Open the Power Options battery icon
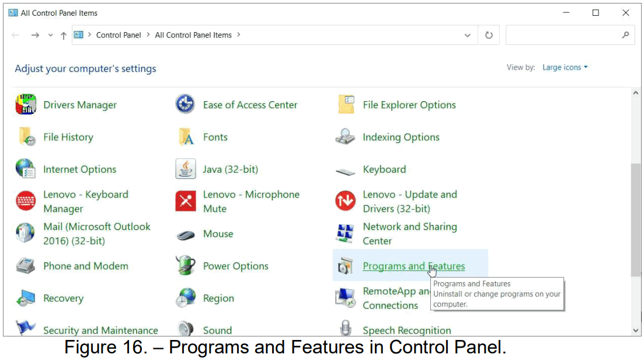This screenshot has height=361, width=644. 185,266
